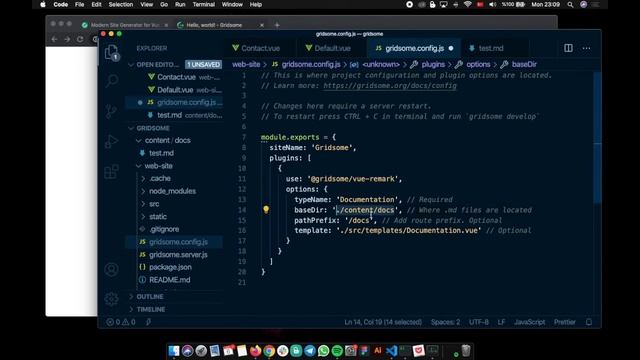Open gridsome.server.js in the explorer
The image size is (640, 360).
coord(178,255)
